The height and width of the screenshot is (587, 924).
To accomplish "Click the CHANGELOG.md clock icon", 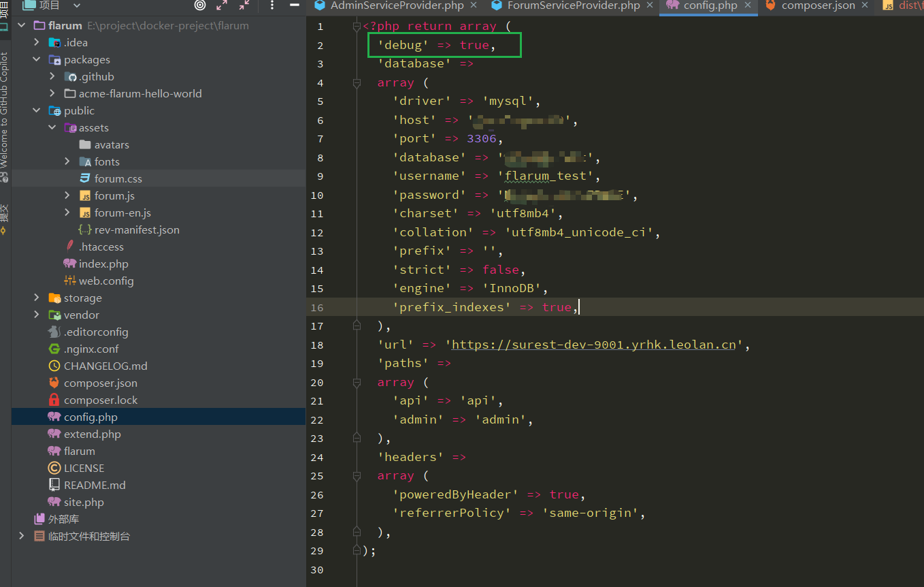I will (x=54, y=366).
